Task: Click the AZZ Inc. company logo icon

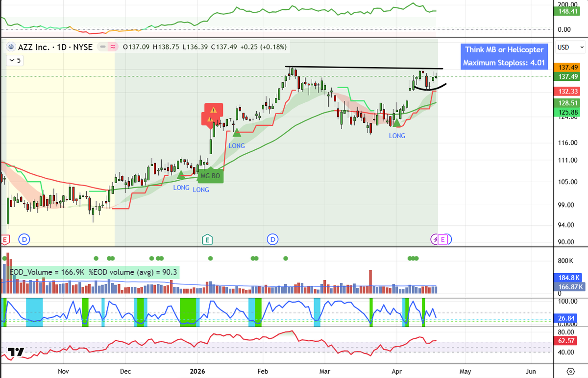Action: coord(10,47)
